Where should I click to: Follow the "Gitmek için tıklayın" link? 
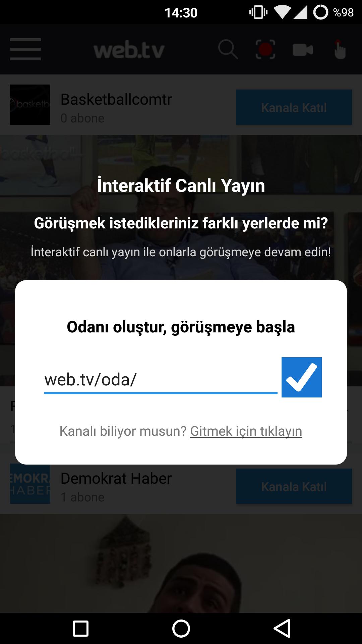246,431
